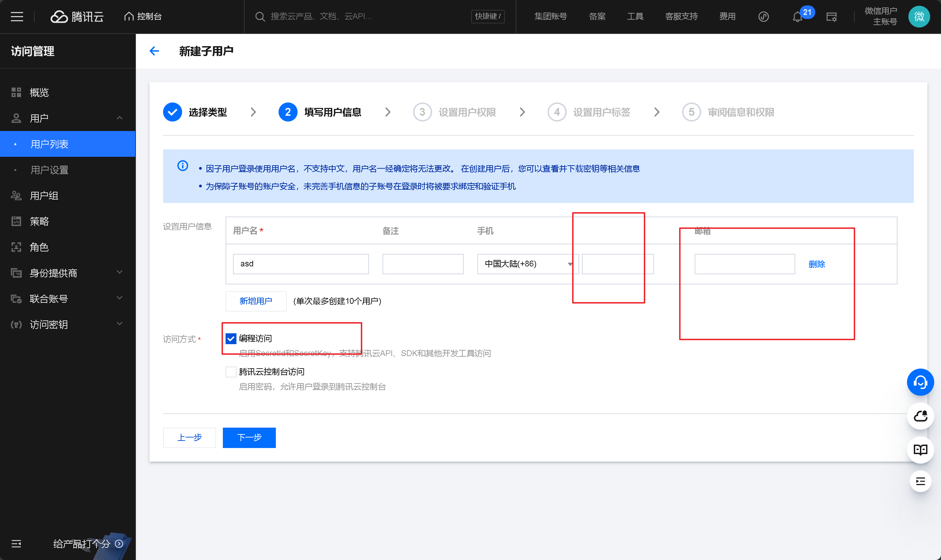Open the documentation book floating icon
The width and height of the screenshot is (941, 560).
[920, 449]
